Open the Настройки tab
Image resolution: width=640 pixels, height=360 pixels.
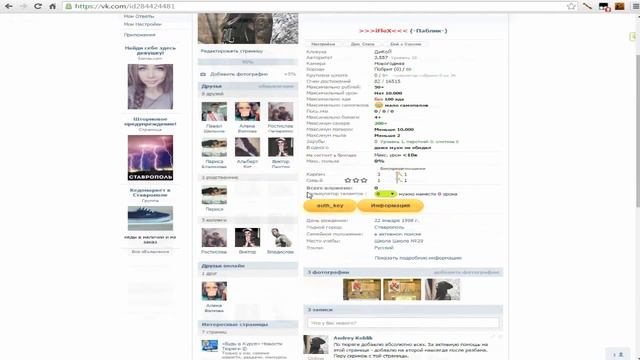tap(323, 44)
